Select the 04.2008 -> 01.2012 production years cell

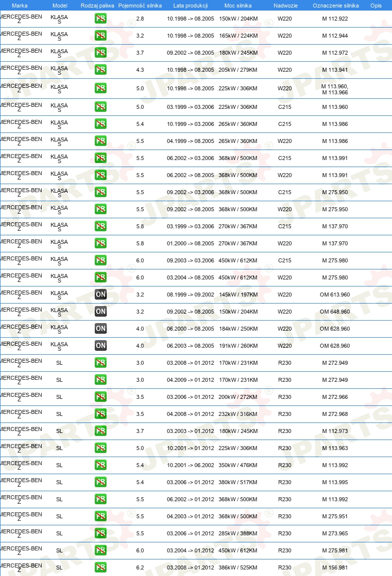point(190,414)
